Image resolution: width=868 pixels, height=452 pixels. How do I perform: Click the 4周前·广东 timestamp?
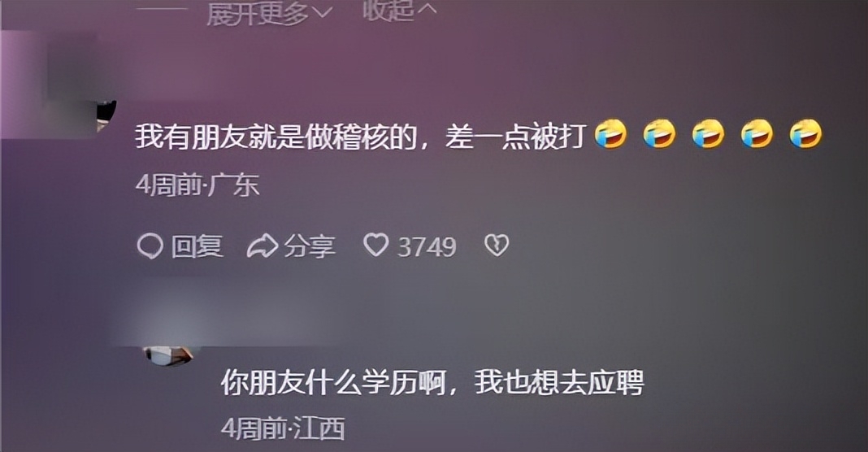pyautogui.click(x=197, y=185)
